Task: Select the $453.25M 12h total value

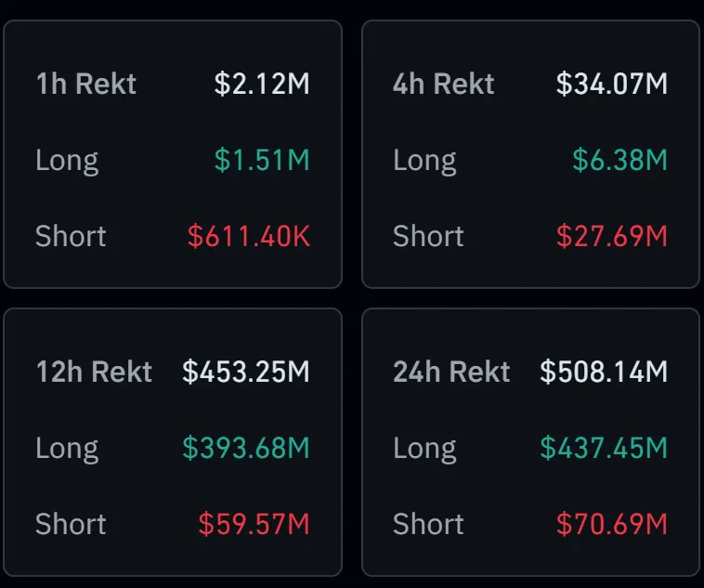Action: point(246,372)
